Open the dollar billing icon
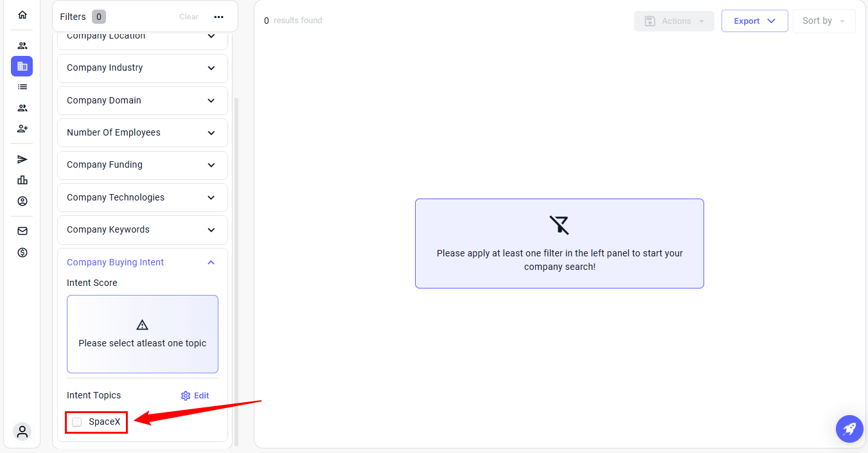Viewport: 868px width, 453px height. pyautogui.click(x=22, y=253)
